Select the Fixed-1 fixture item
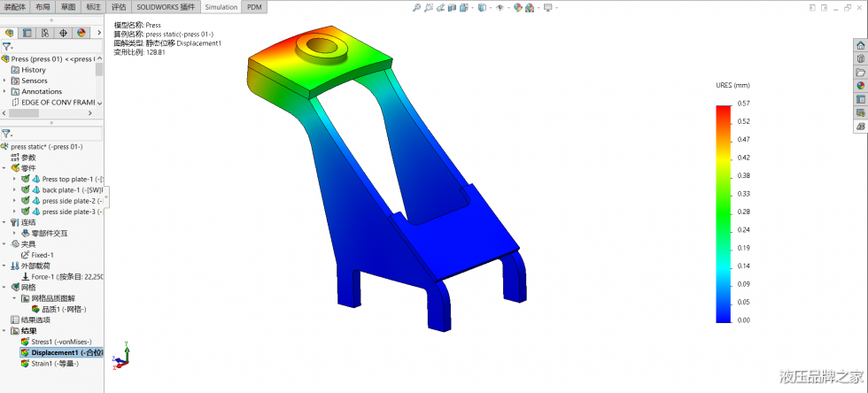The height and width of the screenshot is (393, 868). tap(43, 254)
